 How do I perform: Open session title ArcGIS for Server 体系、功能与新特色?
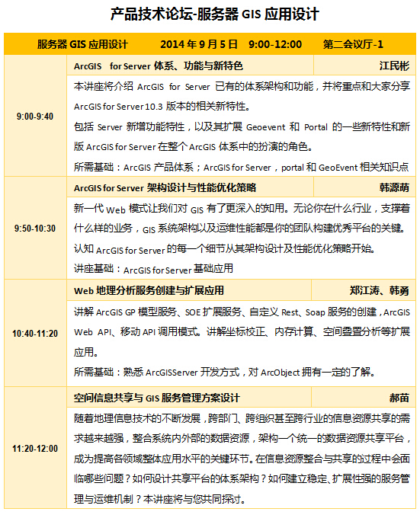pyautogui.click(x=159, y=66)
